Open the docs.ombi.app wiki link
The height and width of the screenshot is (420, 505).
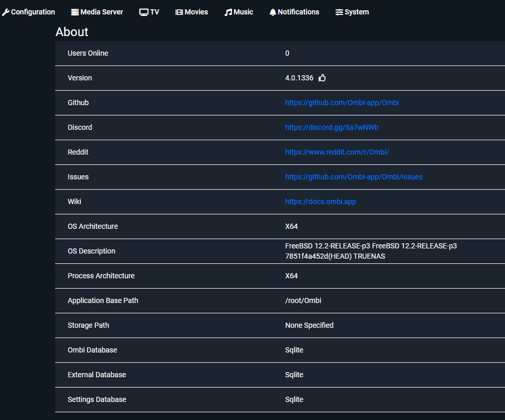tap(321, 201)
